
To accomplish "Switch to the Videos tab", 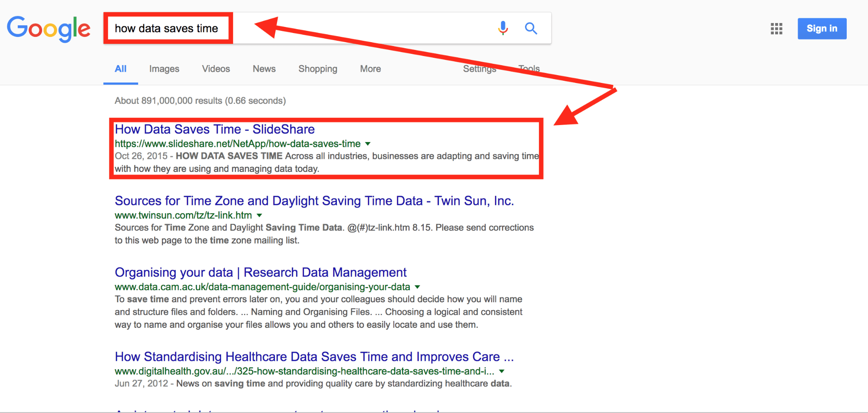I will click(x=216, y=69).
